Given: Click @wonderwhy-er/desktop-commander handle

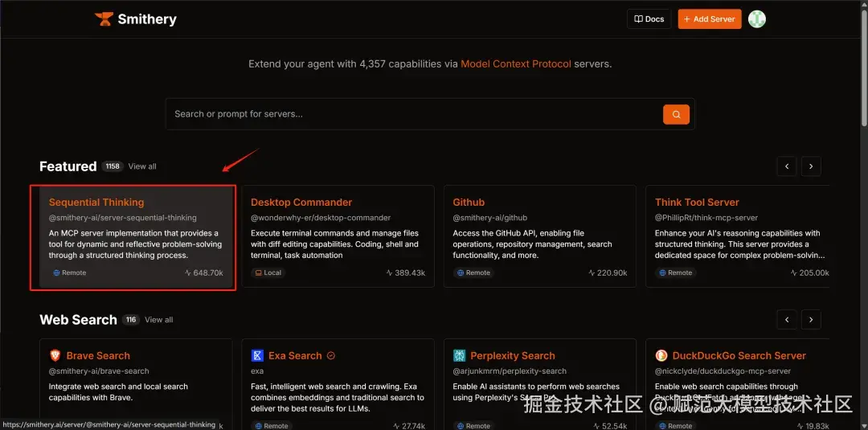Looking at the screenshot, I should click(x=321, y=218).
